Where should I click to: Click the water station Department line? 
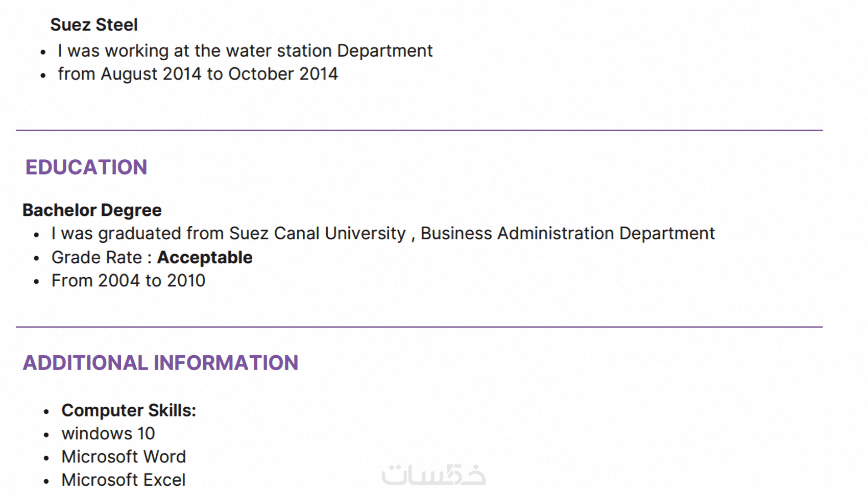pyautogui.click(x=245, y=51)
